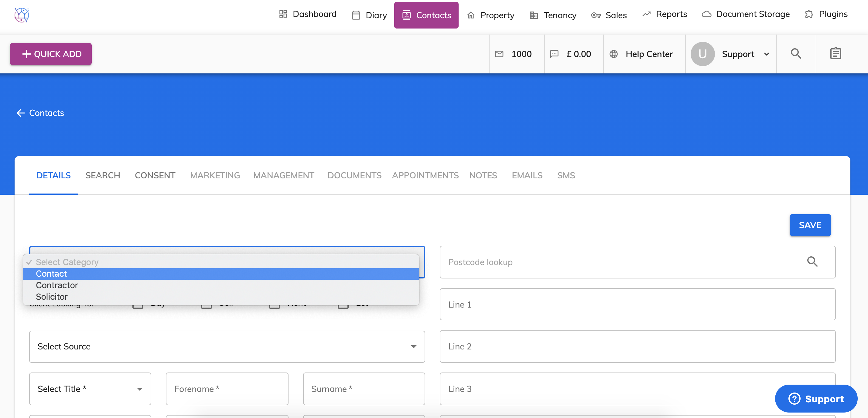Screen dimensions: 868x418
Task: Select Contact from the category list
Action: (x=51, y=274)
